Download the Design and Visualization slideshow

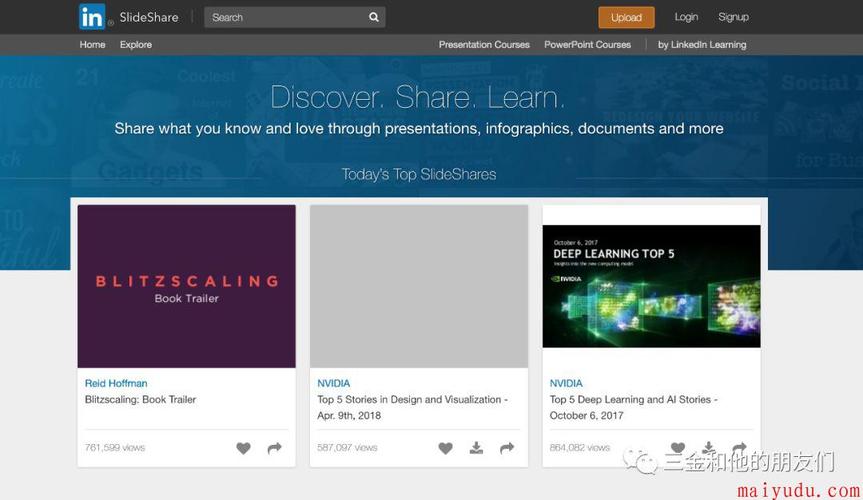point(476,448)
